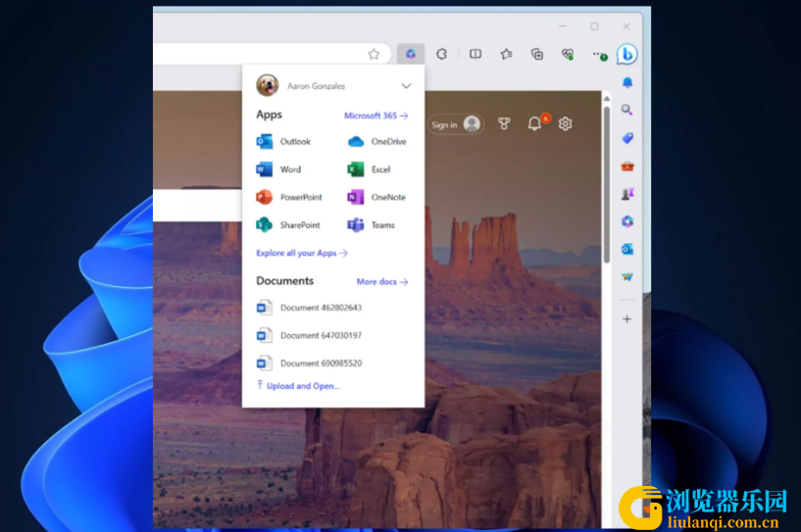
Task: Open the sidebar Search icon
Action: pyautogui.click(x=627, y=110)
